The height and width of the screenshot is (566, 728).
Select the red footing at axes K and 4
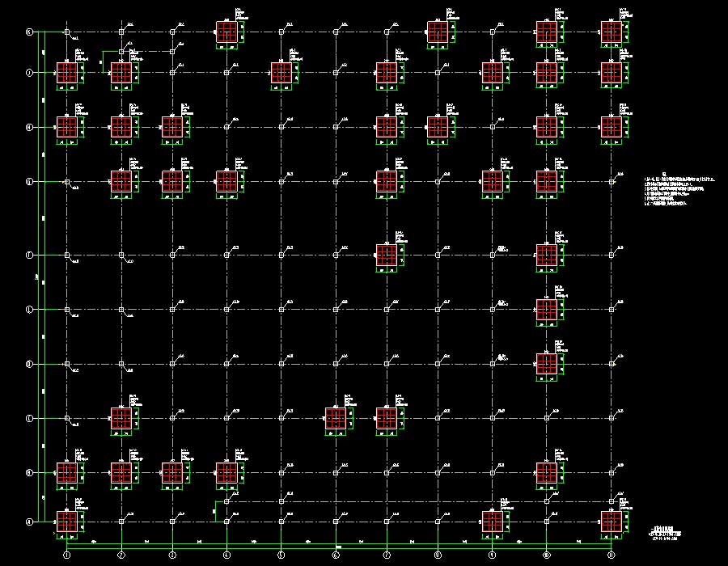point(226,32)
